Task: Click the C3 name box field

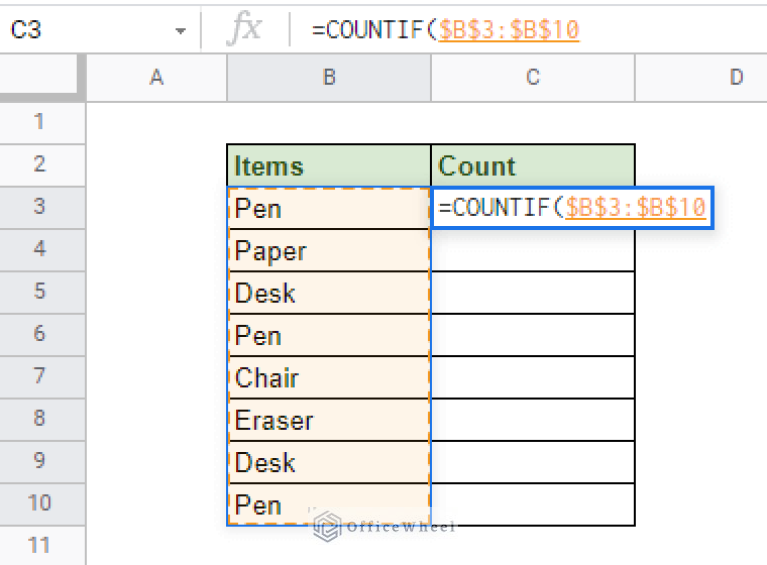Action: [80, 30]
